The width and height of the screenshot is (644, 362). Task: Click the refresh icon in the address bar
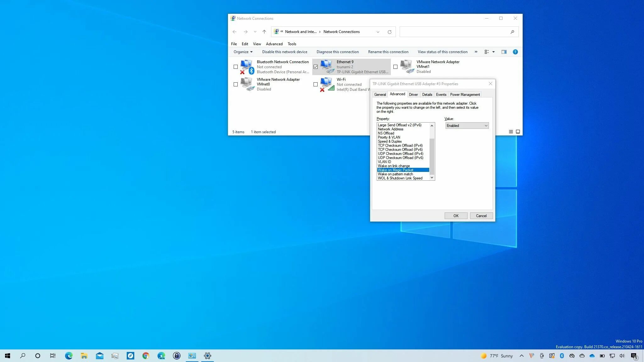coord(389,32)
